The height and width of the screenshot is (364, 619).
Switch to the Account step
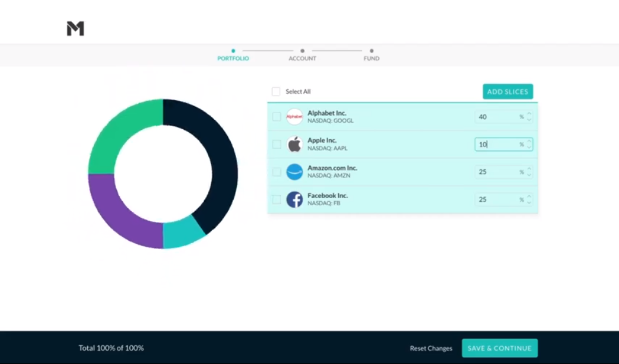302,58
